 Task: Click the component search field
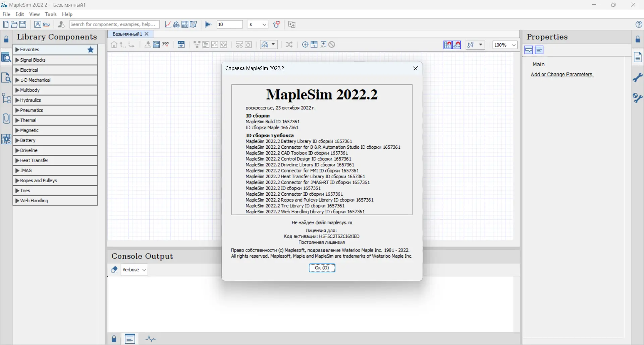click(x=114, y=24)
